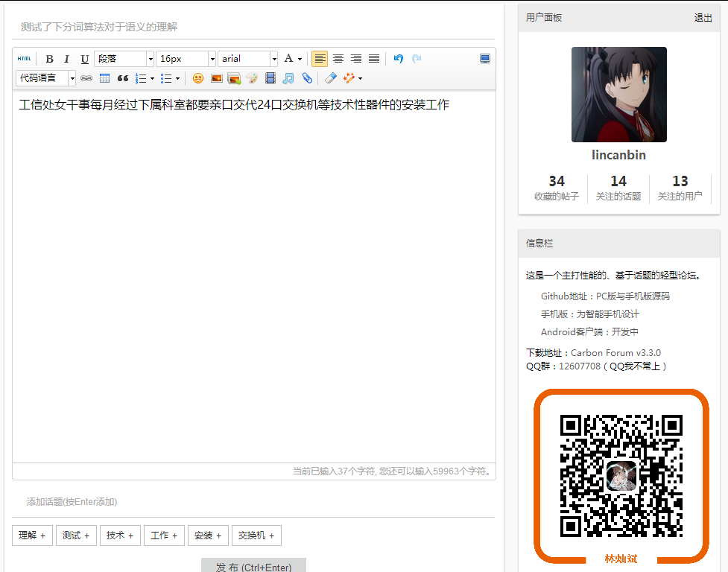Click the 开发中 Android client text
The image size is (728, 572).
[625, 332]
